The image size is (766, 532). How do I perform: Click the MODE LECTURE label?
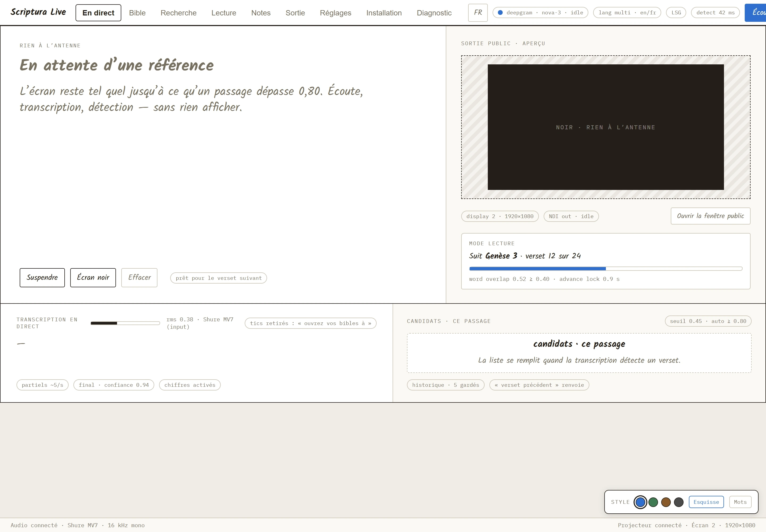coord(492,243)
